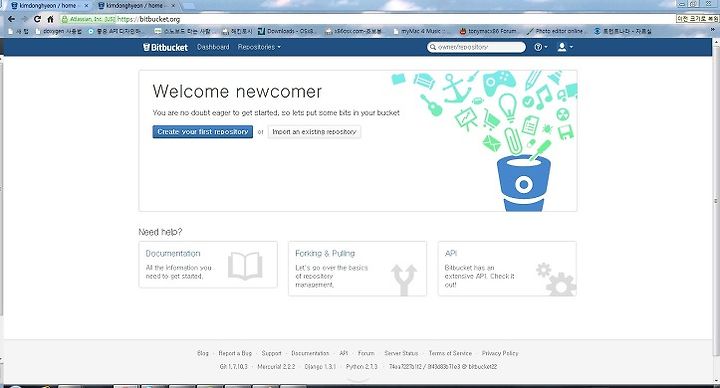Open the Documentation help card title
The image size is (720, 388).
(x=173, y=253)
